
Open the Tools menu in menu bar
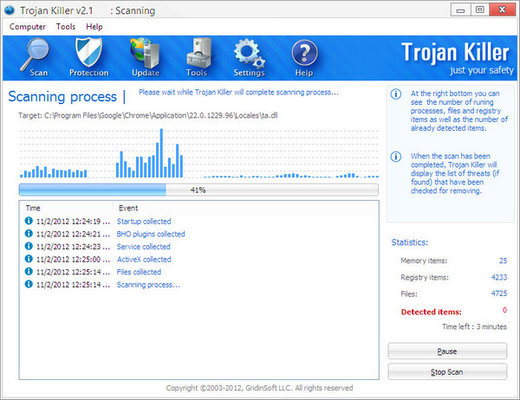tap(66, 27)
